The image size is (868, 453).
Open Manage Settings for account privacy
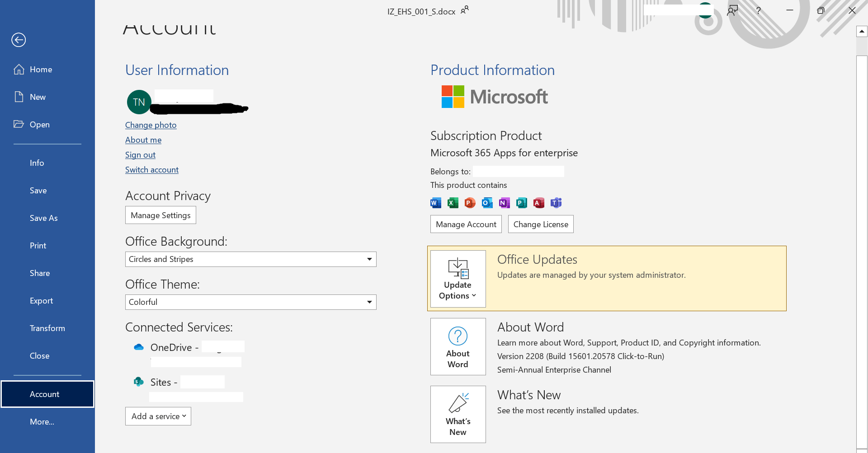(160, 215)
